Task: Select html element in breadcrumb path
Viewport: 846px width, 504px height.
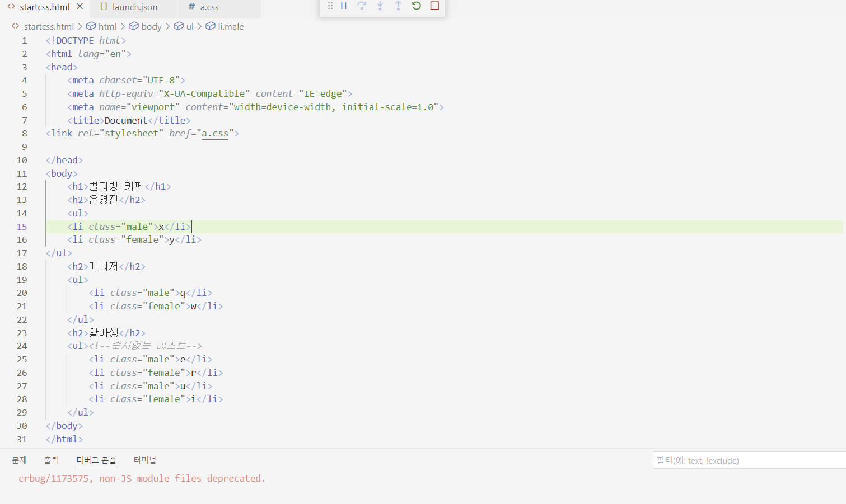Action: point(107,26)
